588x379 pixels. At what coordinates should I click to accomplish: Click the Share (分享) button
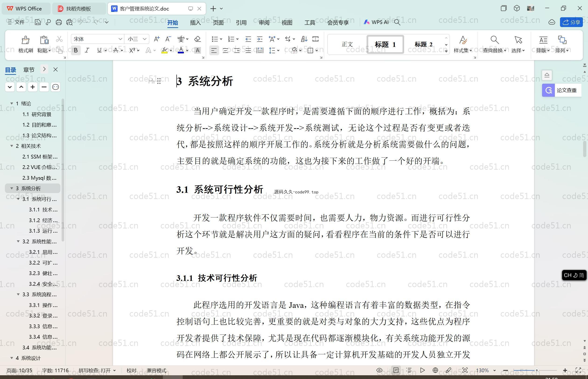[x=571, y=22]
